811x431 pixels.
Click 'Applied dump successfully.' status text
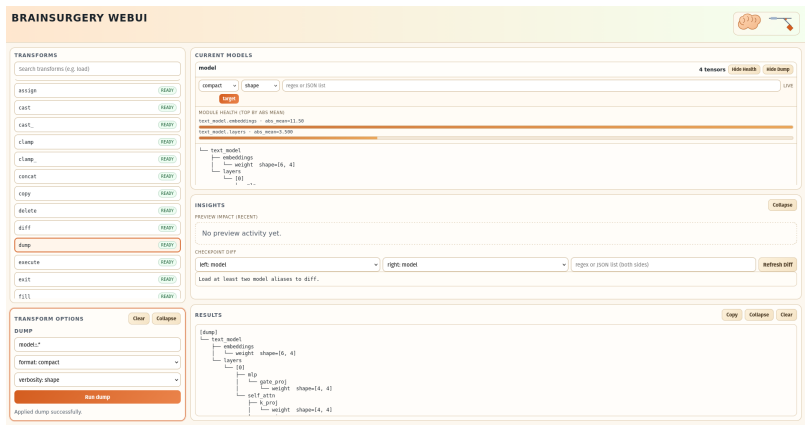48,412
